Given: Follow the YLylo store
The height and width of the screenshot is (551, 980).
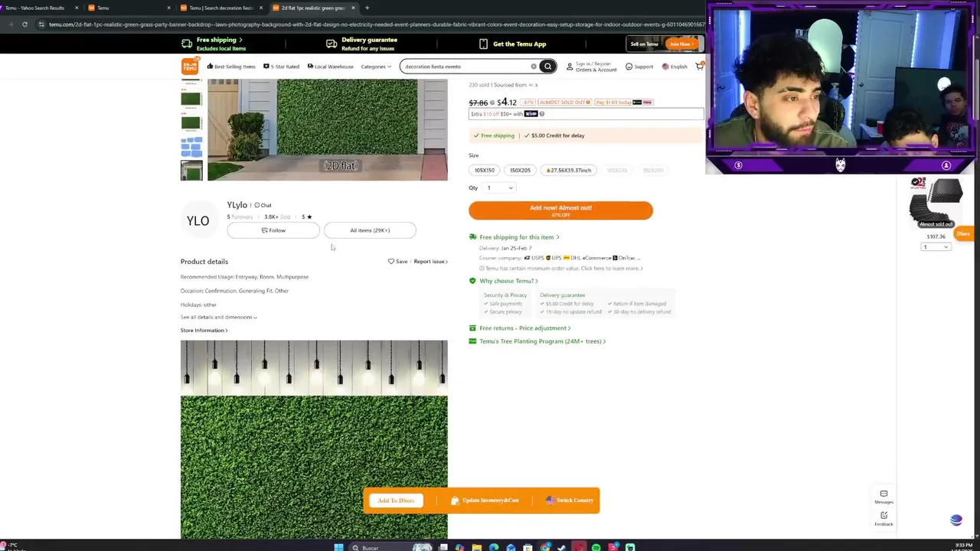Looking at the screenshot, I should [x=273, y=230].
